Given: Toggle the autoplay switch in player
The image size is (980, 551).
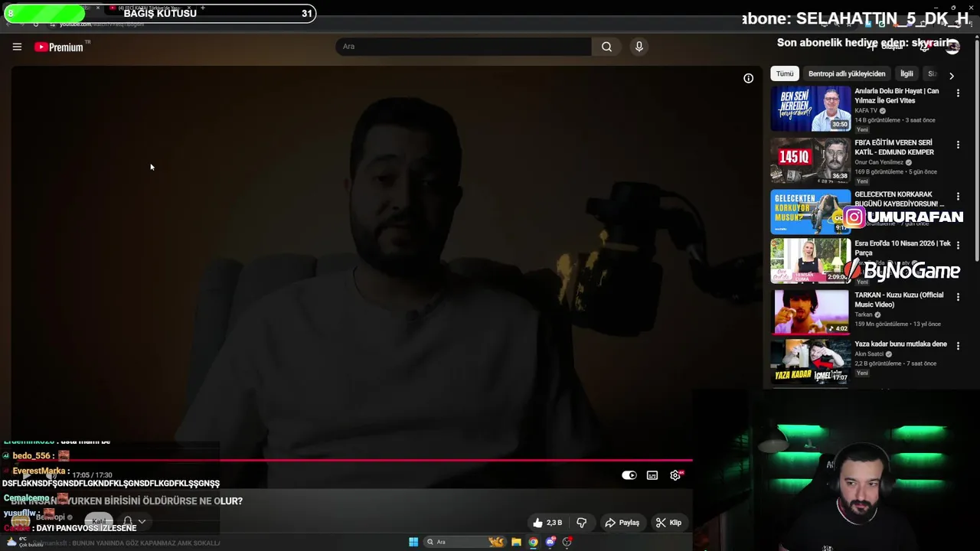Looking at the screenshot, I should point(629,475).
